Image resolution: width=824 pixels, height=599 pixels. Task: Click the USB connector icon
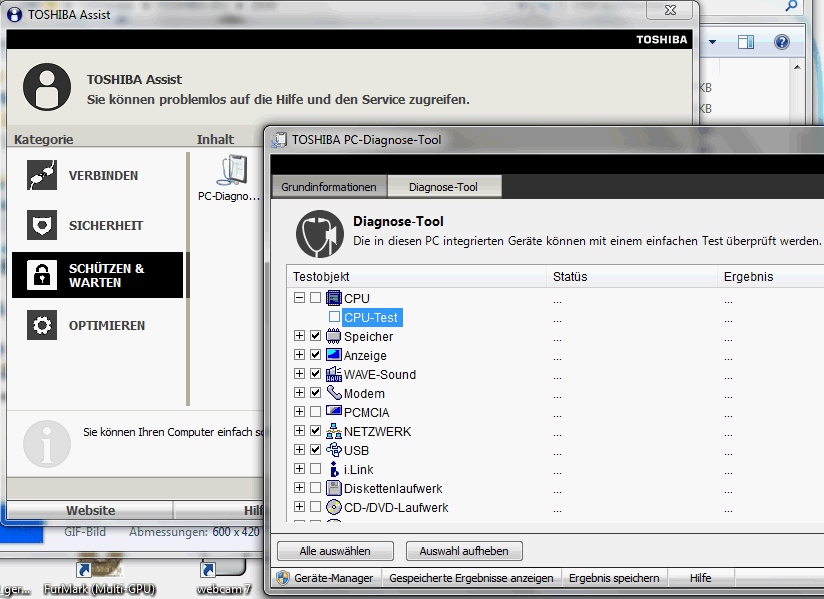tap(334, 450)
